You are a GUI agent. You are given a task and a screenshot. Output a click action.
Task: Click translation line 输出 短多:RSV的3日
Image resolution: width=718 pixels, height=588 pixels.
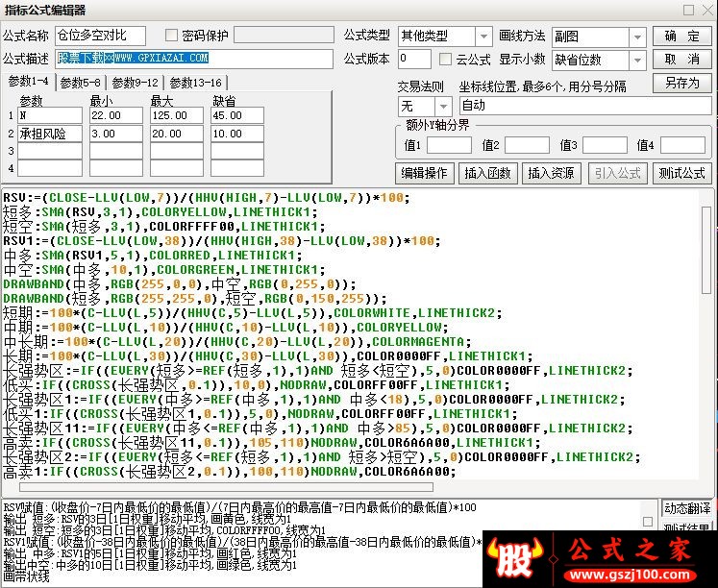pyautogui.click(x=147, y=520)
